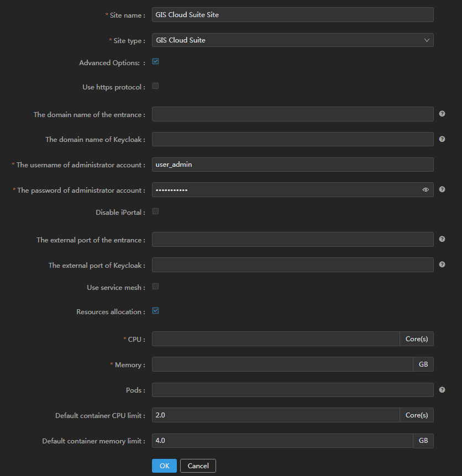This screenshot has height=476, width=462.
Task: Uncheck the Advanced Options checkbox
Action: [x=155, y=62]
